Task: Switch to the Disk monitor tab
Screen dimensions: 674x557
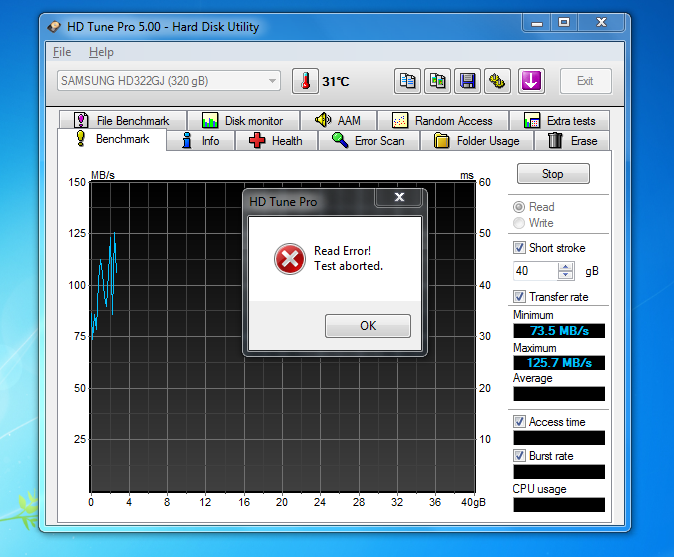Action: [244, 121]
